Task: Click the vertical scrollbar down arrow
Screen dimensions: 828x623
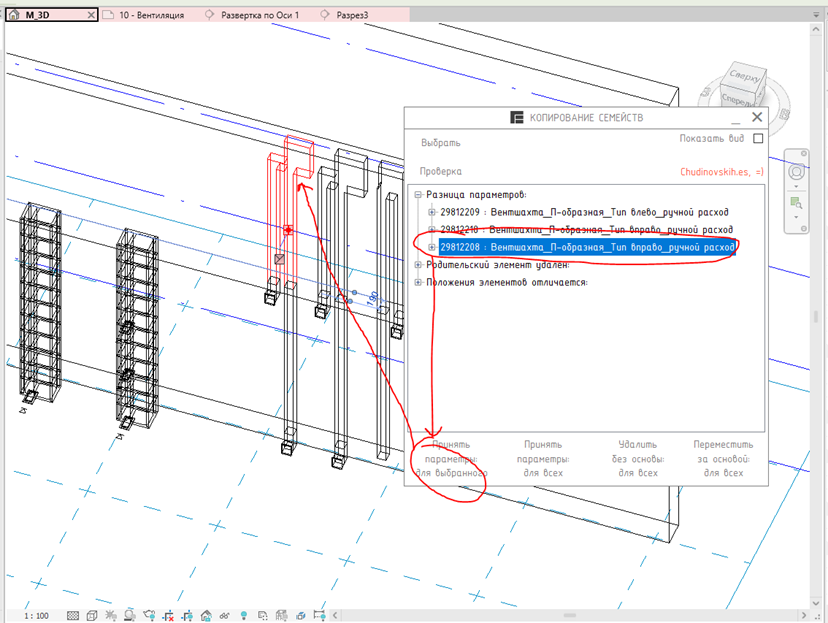Action: pyautogui.click(x=816, y=603)
